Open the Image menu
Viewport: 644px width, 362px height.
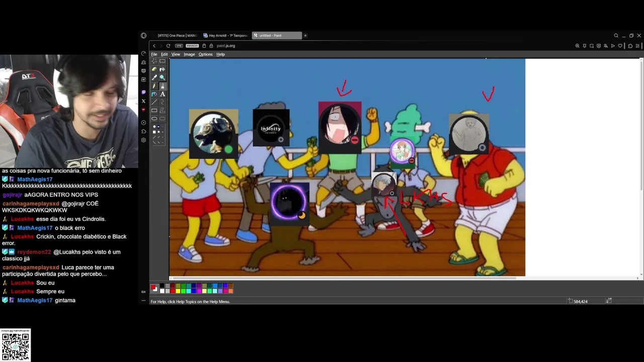[189, 54]
